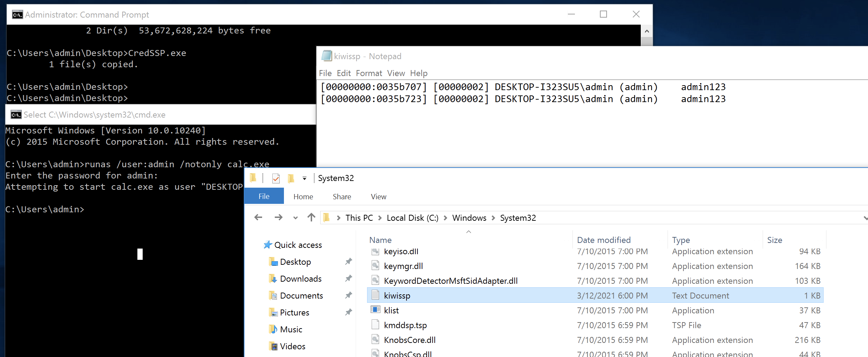
Task: Expand the chevron before This PC in address bar
Action: click(x=339, y=218)
